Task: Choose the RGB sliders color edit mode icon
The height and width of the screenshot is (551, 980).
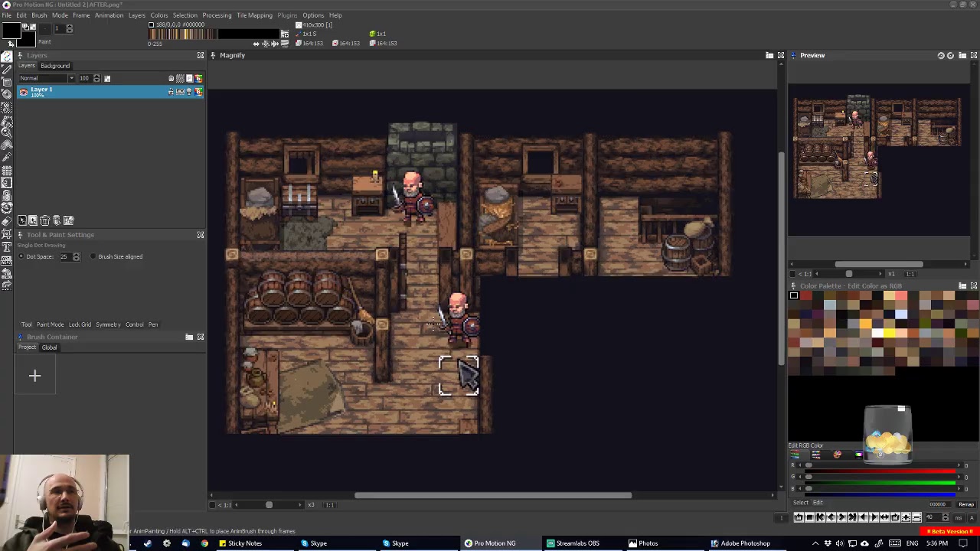Action: (795, 455)
